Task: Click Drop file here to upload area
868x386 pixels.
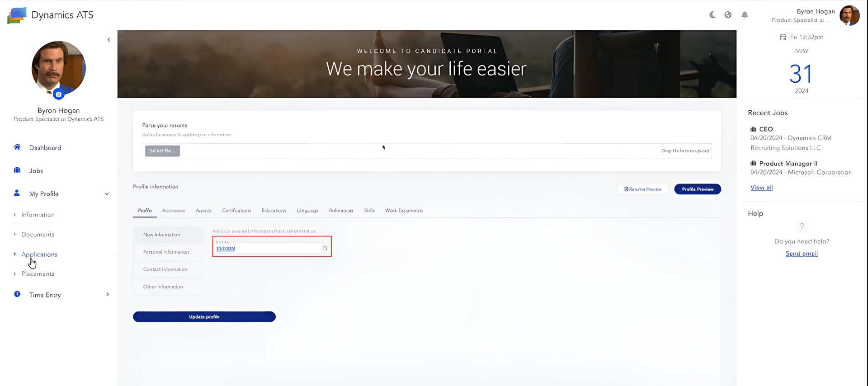Action: (685, 151)
